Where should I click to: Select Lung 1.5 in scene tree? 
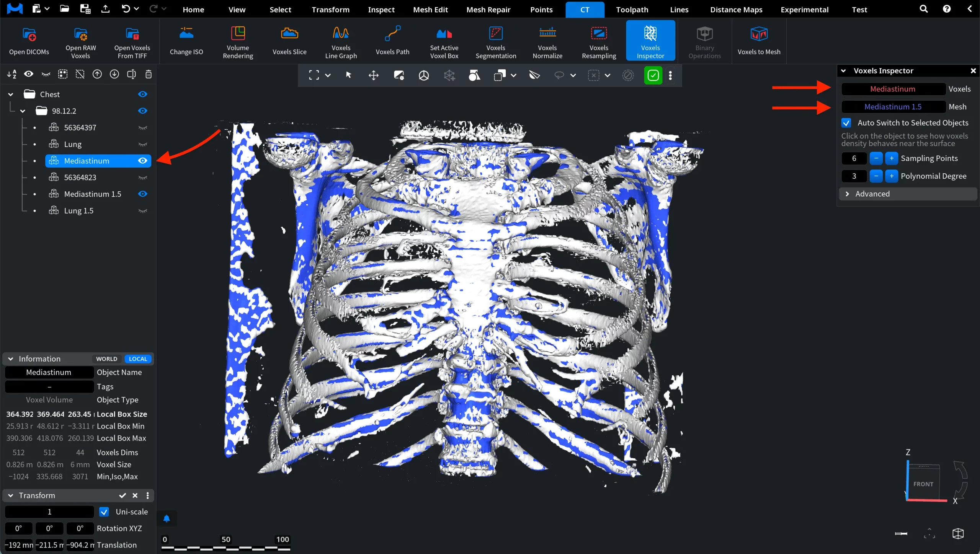(79, 211)
